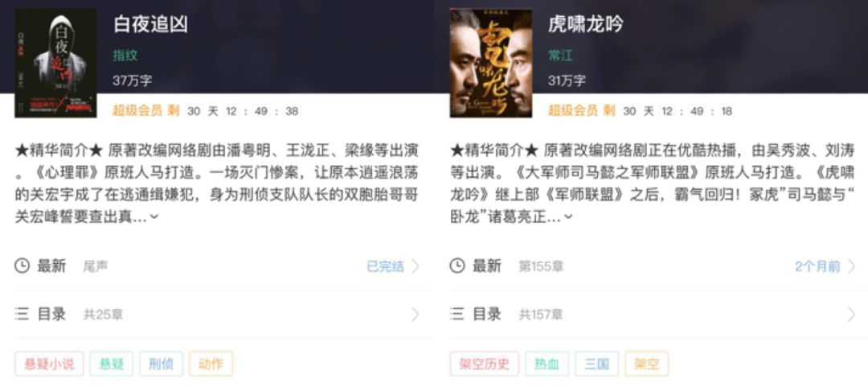The height and width of the screenshot is (387, 868).
Task: Click the clock icon beside 白夜追凶's 最新 尾声
Action: tap(22, 266)
